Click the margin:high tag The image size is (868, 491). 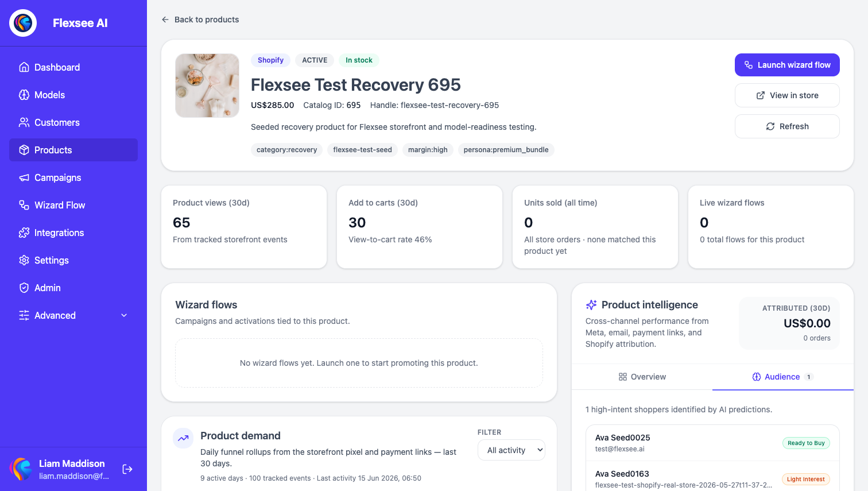click(x=428, y=150)
